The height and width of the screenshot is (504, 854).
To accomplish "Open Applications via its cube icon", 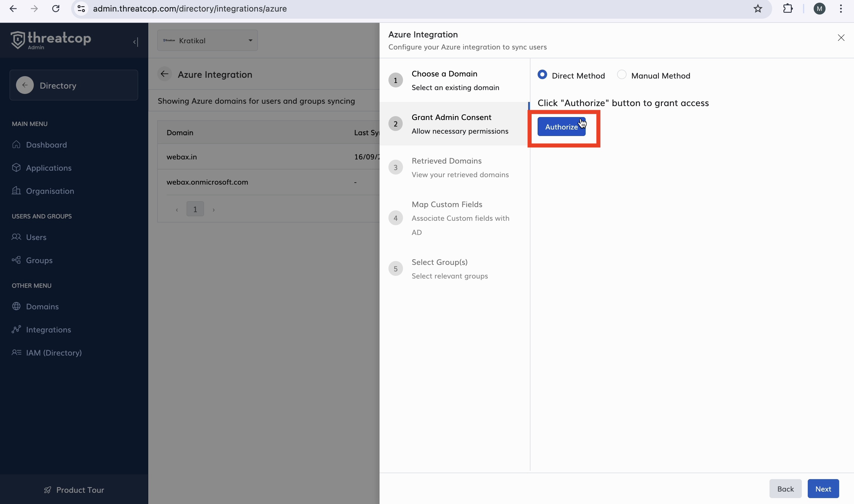I will click(16, 167).
